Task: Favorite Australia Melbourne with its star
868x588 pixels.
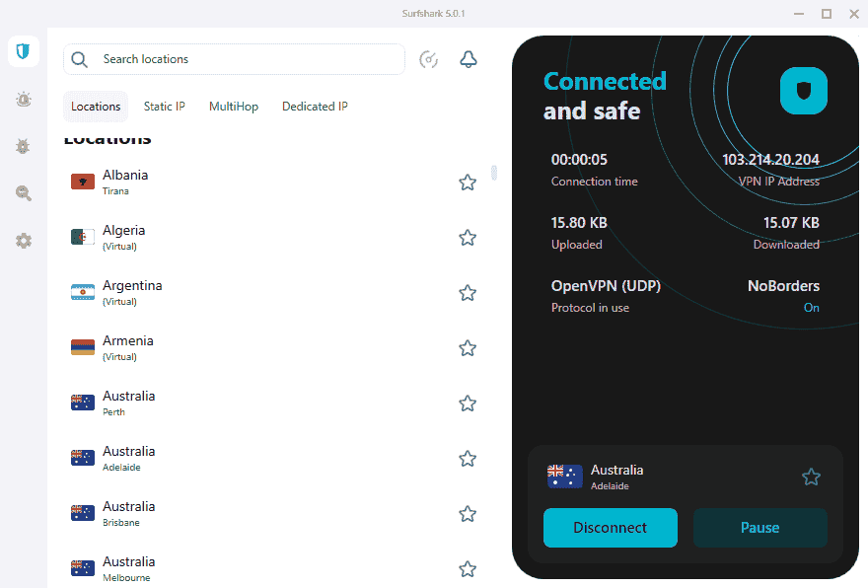Action: point(468,569)
